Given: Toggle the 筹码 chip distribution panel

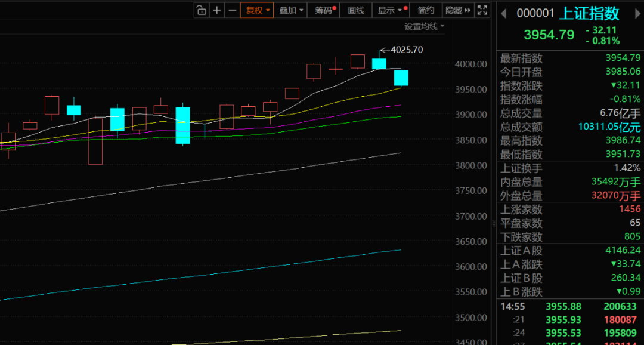Looking at the screenshot, I should click(x=324, y=10).
